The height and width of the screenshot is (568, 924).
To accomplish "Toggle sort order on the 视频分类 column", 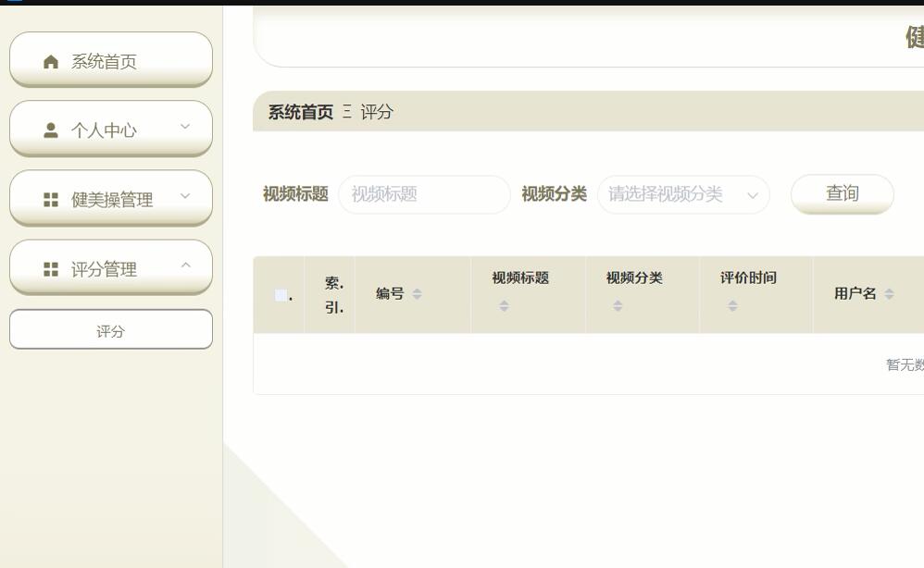I will click(617, 304).
